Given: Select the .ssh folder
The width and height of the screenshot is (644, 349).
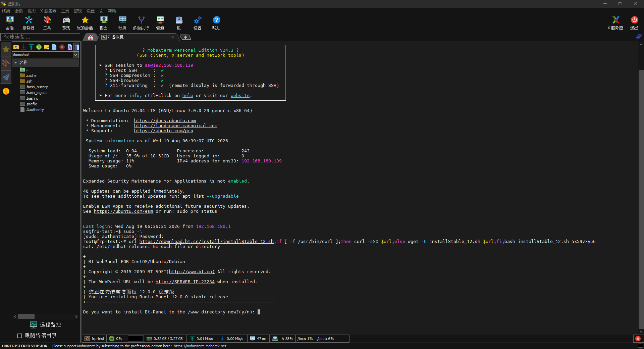Looking at the screenshot, I should (26, 81).
